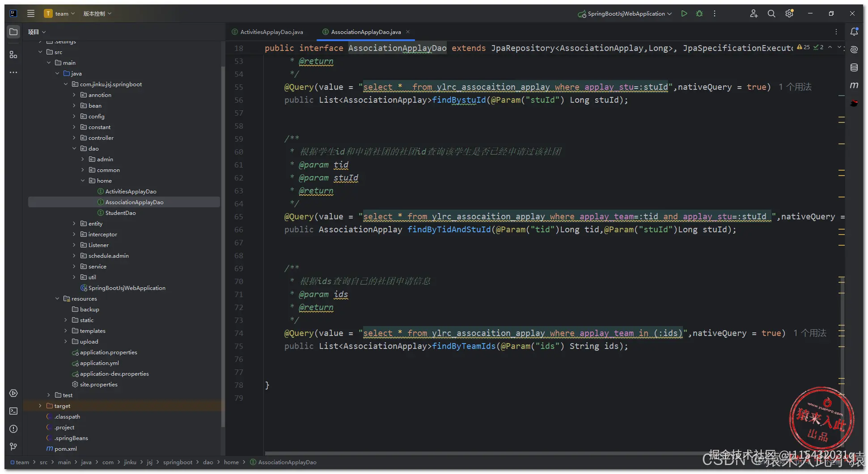Open the Project tool window icon
This screenshot has width=868, height=474.
pos(13,32)
